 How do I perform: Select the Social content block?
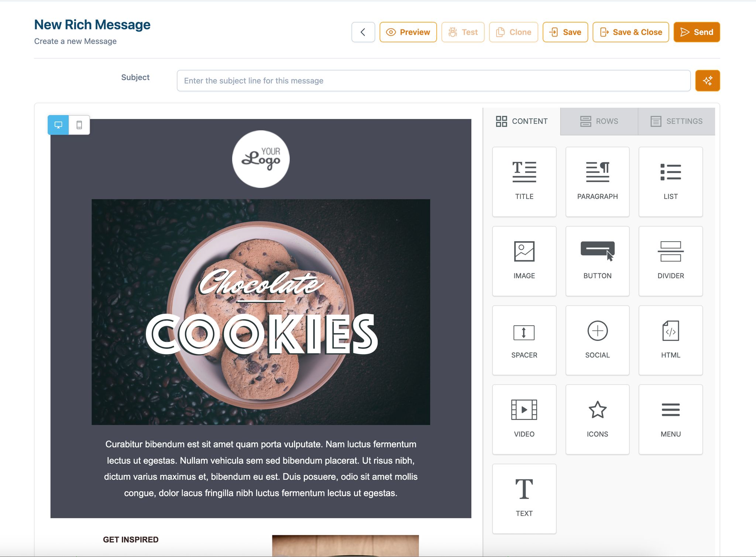[597, 340]
